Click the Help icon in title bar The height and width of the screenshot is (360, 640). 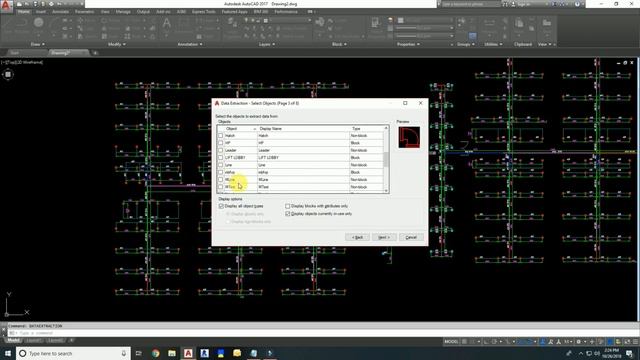[577, 4]
